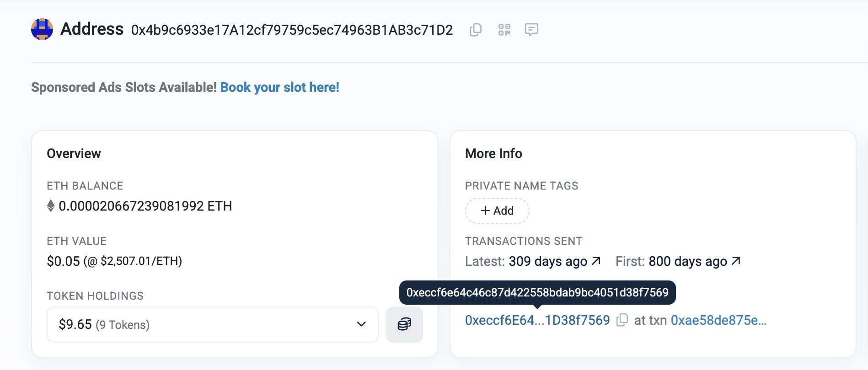This screenshot has height=370, width=868.
Task: Open the first transaction 800 days ago
Action: [687, 261]
